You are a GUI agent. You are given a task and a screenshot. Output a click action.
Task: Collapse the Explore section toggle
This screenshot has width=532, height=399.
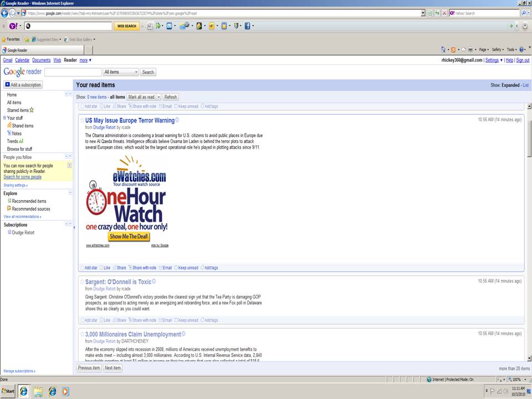pos(70,192)
